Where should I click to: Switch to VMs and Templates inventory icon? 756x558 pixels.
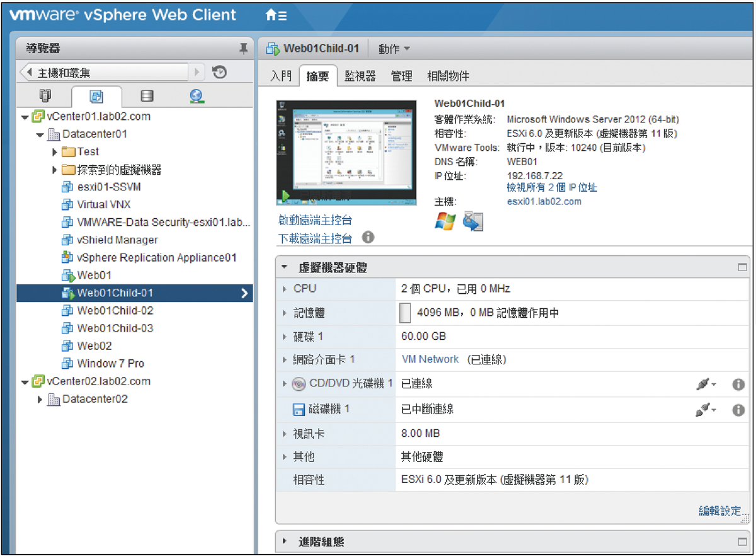96,96
